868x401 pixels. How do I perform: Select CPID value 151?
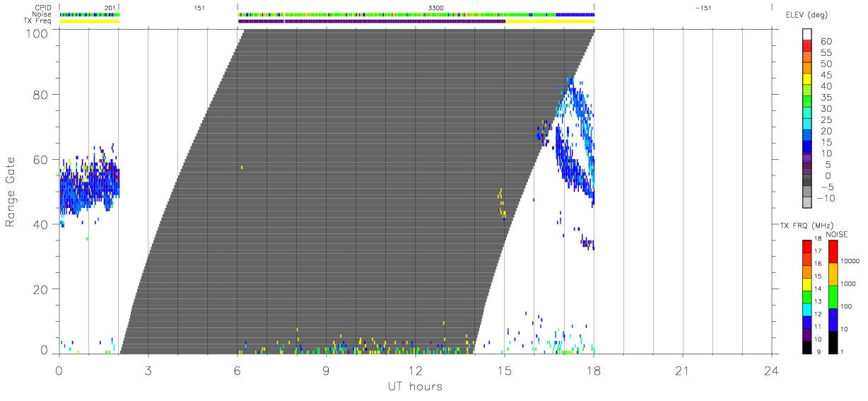pos(199,7)
